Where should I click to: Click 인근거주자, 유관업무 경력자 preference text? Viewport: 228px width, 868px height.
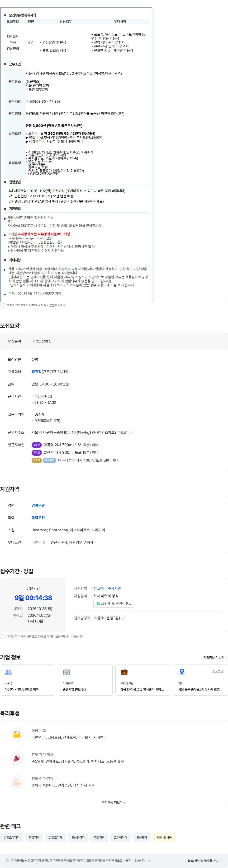point(72,543)
